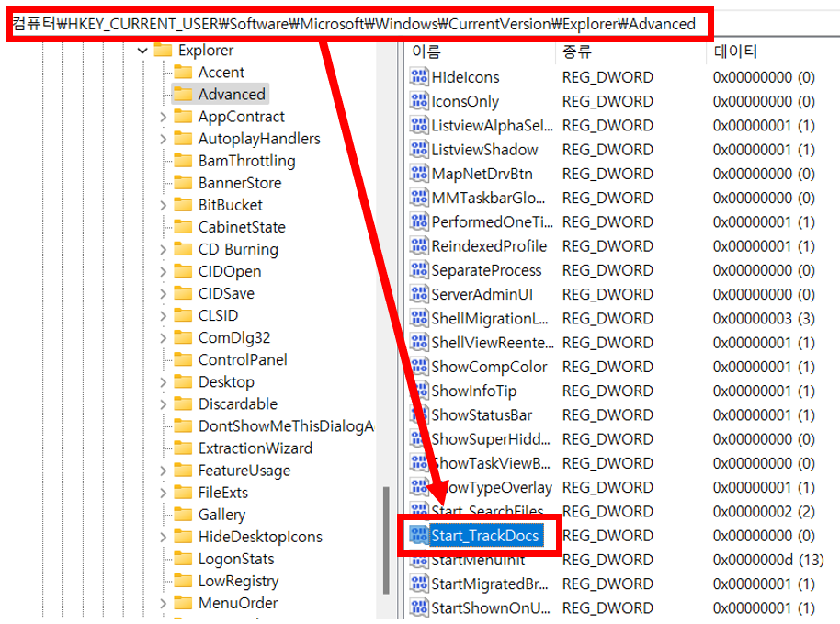Expand the HideDesktopIcons key

tap(164, 538)
